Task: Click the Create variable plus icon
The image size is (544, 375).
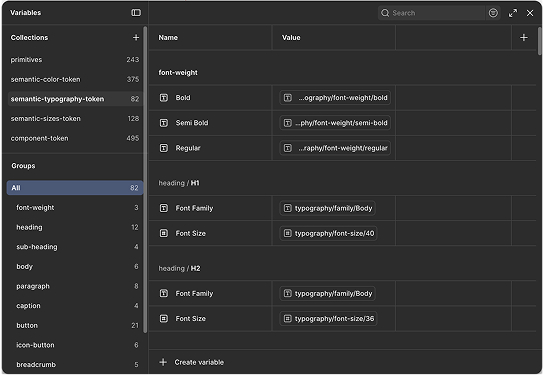Action: pos(163,362)
